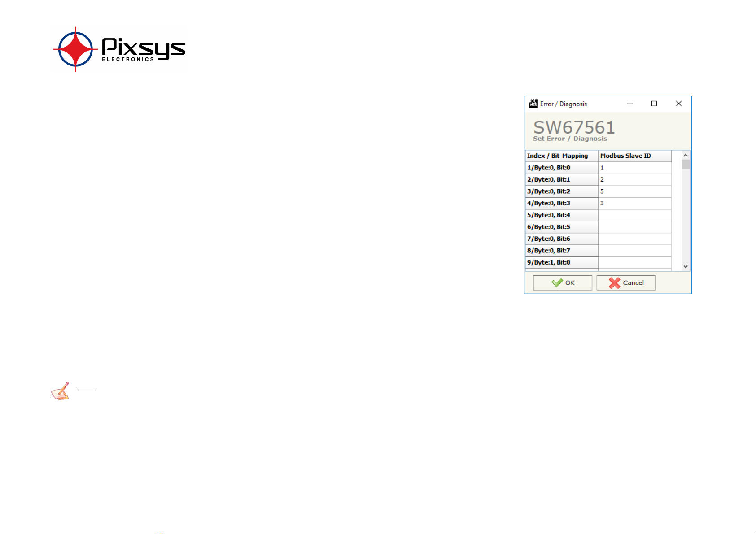Select row 6/Byte:0, Bit:5
The height and width of the screenshot is (534, 756).
[x=562, y=227]
